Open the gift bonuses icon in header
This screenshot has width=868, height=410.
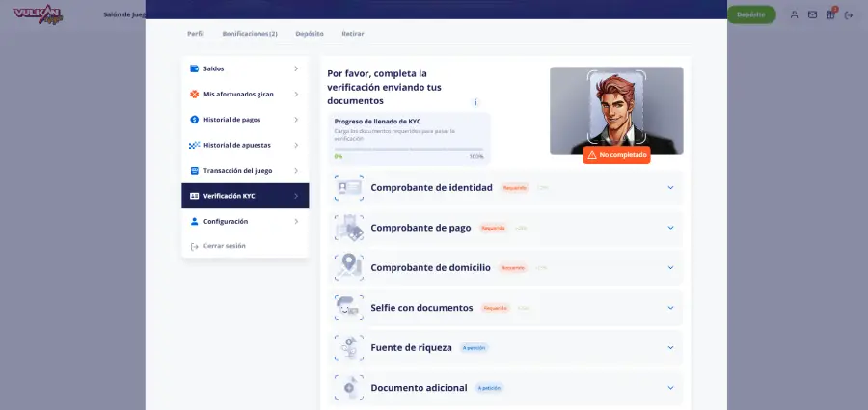tap(830, 15)
